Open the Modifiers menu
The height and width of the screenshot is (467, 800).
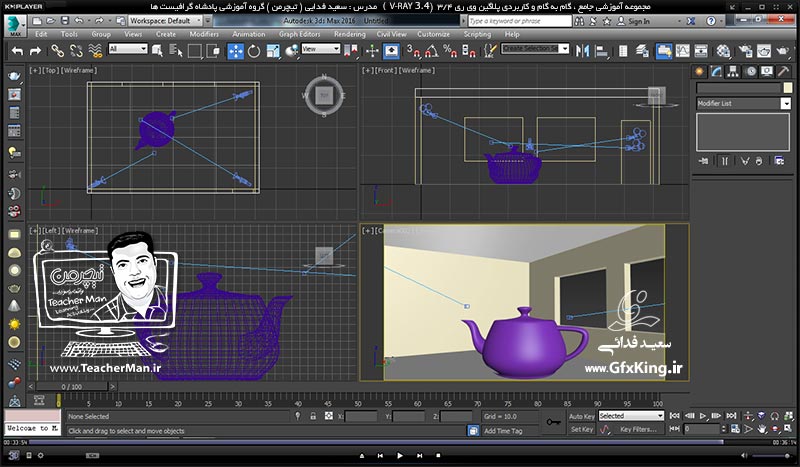(204, 34)
